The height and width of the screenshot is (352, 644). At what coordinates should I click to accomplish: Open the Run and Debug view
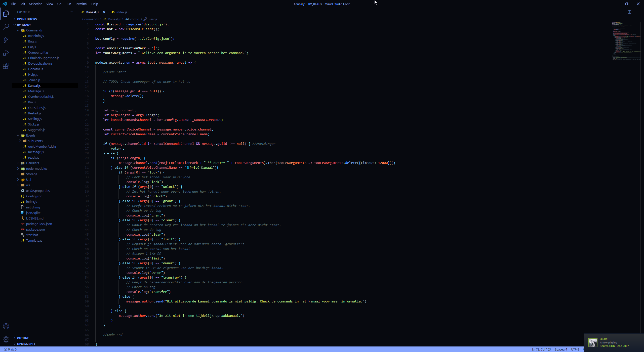pyautogui.click(x=6, y=53)
